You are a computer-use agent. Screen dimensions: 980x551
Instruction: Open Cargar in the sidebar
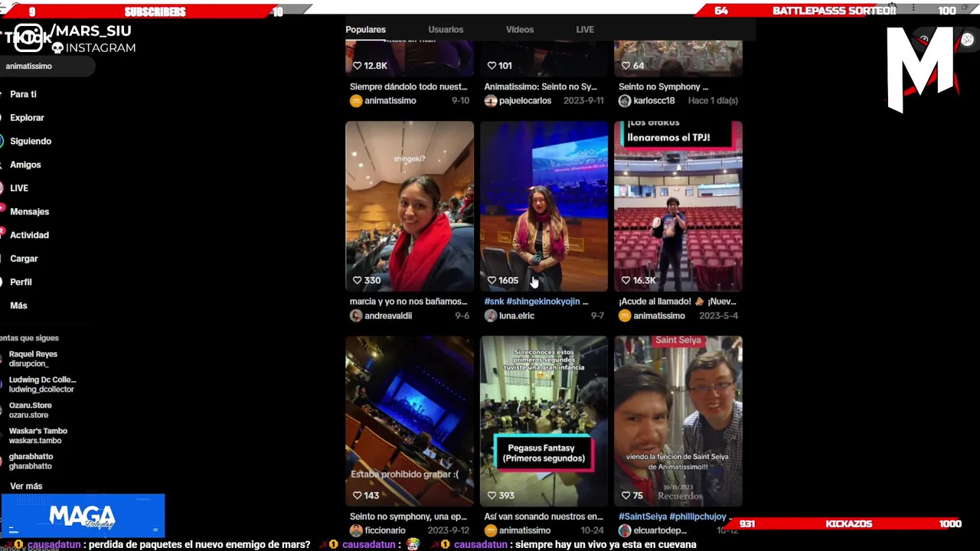(24, 259)
